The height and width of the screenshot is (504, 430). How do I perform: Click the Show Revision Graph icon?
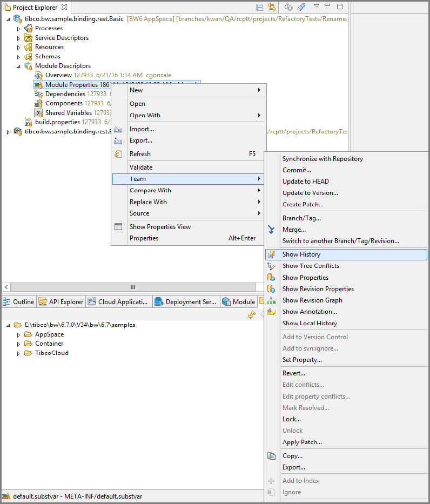coord(271,300)
